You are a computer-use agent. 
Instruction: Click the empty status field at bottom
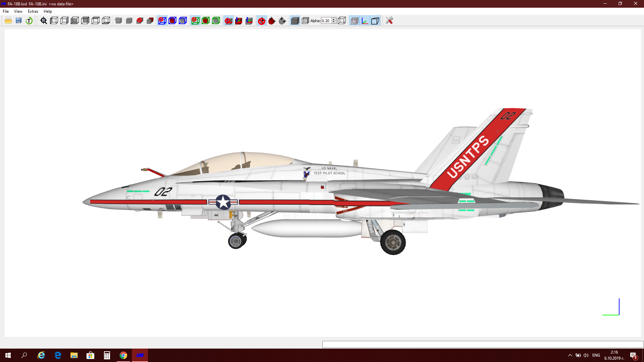pos(483,345)
